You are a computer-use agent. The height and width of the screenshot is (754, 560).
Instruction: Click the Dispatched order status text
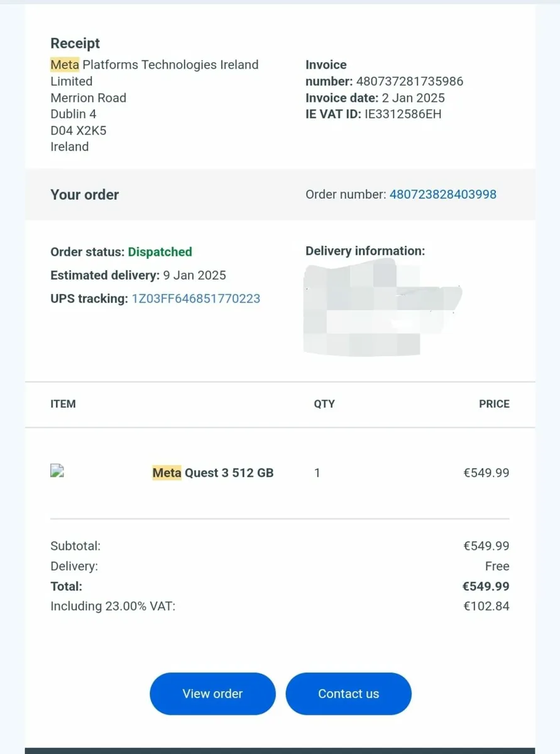tap(160, 252)
